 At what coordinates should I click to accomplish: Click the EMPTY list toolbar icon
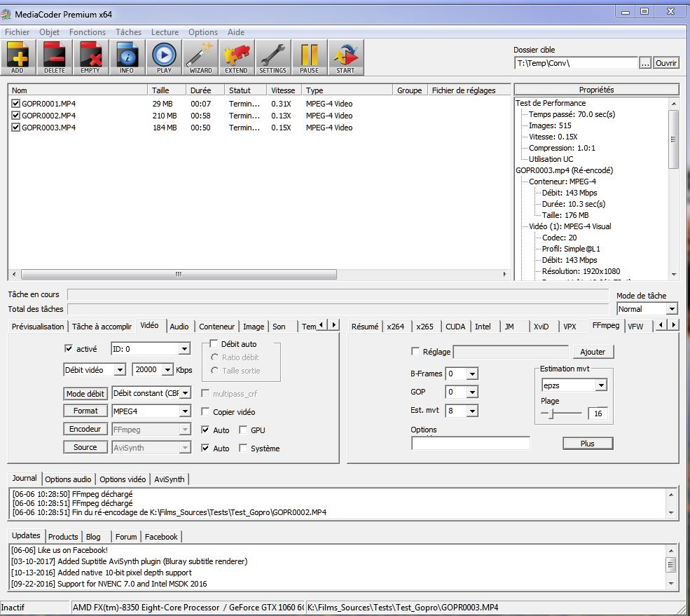[90, 57]
